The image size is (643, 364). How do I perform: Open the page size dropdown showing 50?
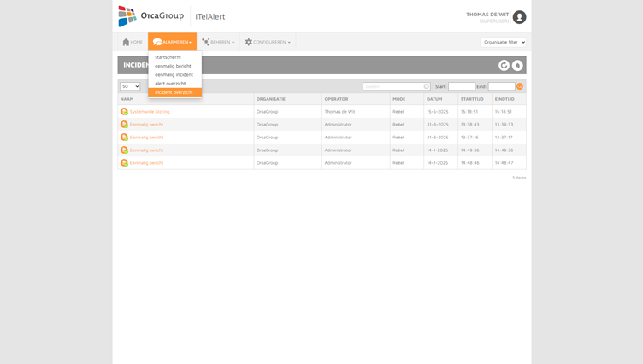(130, 86)
